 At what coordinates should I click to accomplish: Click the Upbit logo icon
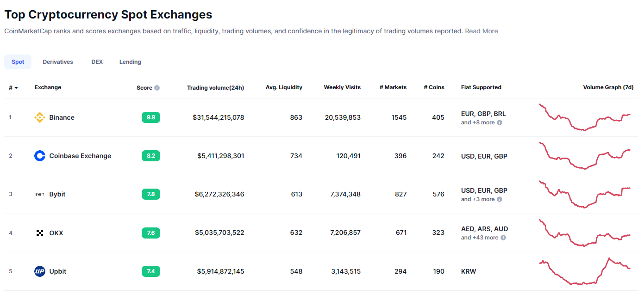pos(40,271)
